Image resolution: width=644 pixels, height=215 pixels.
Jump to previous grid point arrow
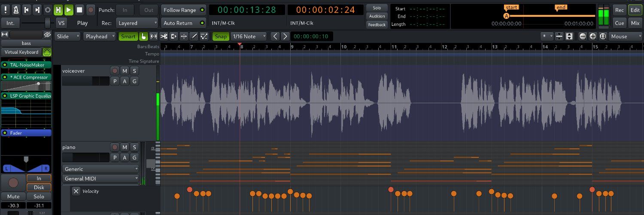[x=276, y=37]
